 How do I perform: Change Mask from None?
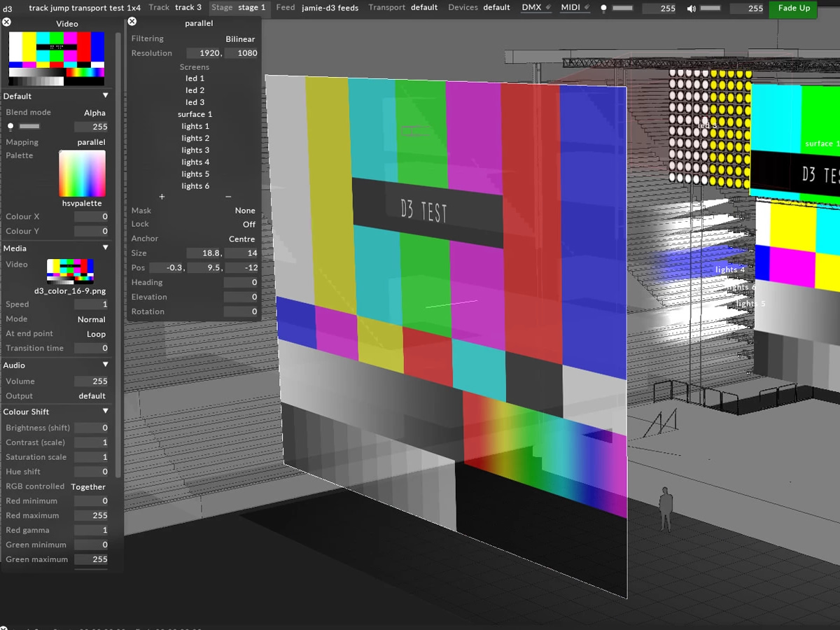tap(245, 211)
